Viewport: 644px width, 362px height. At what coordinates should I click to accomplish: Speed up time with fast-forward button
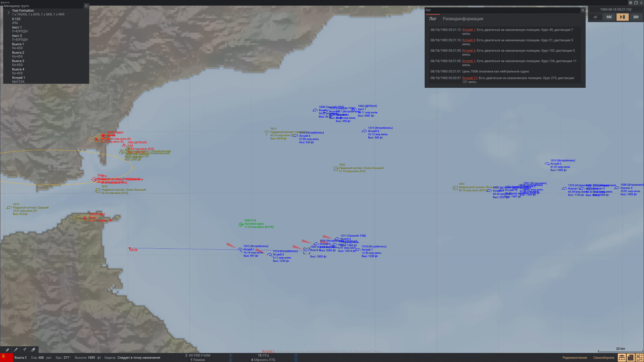click(x=636, y=17)
